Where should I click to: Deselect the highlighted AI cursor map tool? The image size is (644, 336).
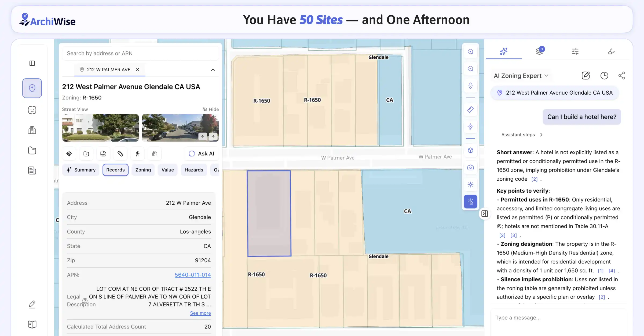tap(470, 201)
